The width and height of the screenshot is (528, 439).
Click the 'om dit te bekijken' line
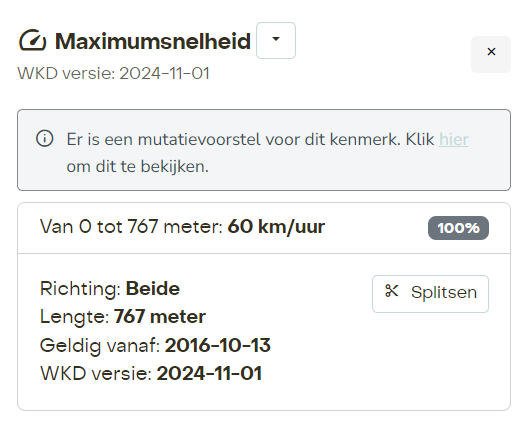138,167
